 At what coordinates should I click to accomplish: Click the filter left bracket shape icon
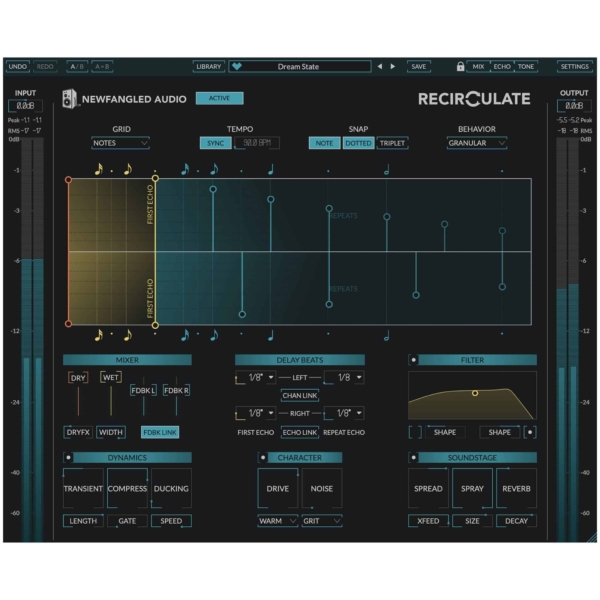415,432
